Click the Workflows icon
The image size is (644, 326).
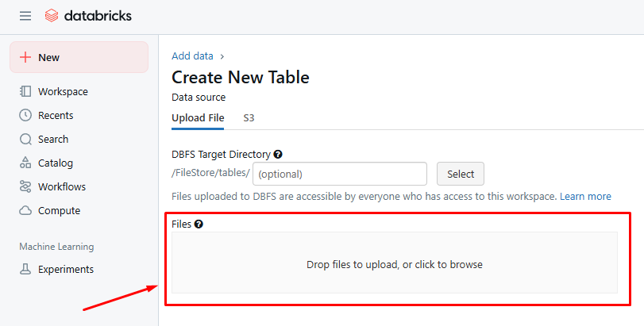[25, 186]
